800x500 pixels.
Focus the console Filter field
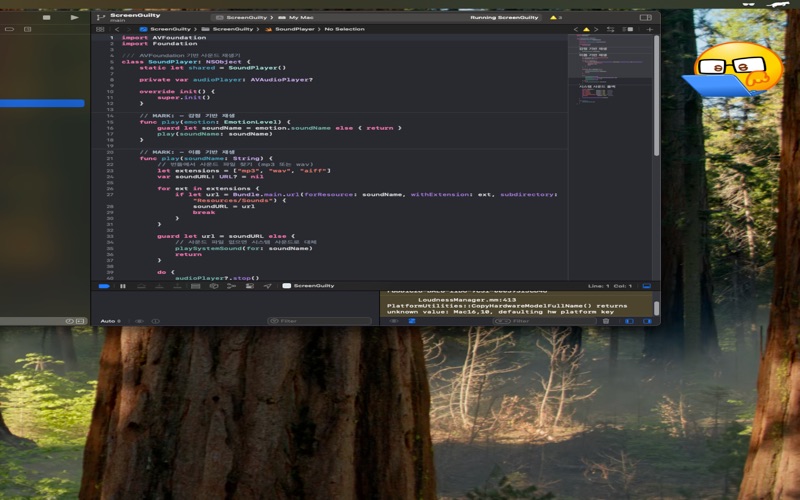point(544,321)
